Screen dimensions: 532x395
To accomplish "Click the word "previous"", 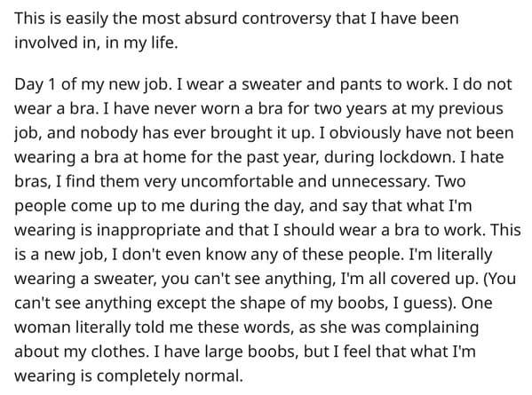I will tap(471, 109).
